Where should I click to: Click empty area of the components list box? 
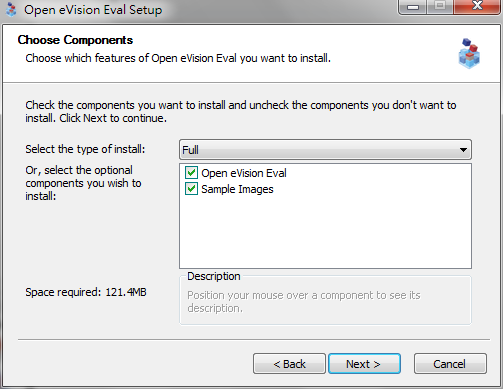325,233
